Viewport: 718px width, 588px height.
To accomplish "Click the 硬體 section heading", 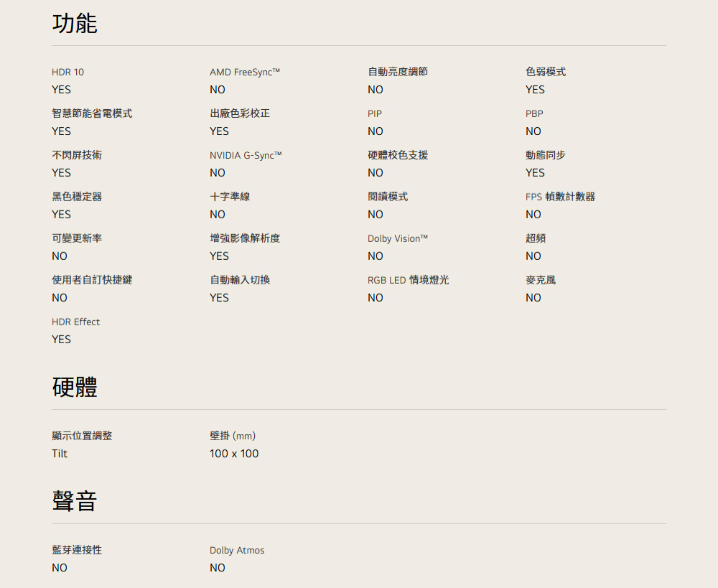I will (75, 387).
